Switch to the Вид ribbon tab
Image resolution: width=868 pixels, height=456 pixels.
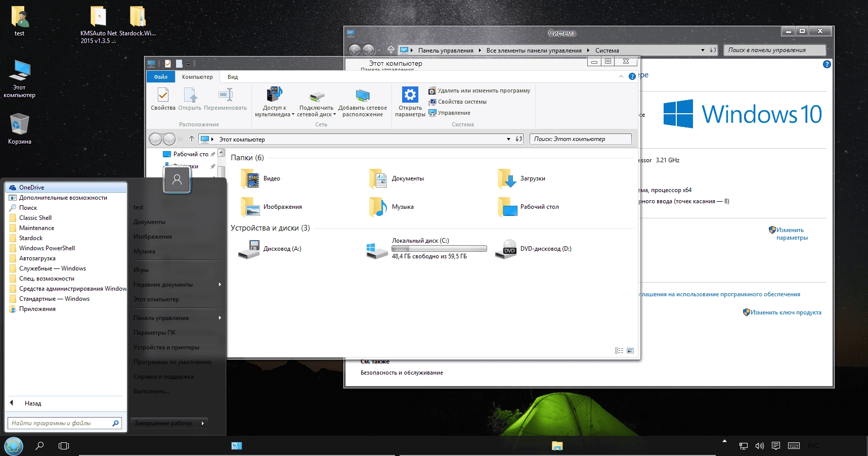pos(233,77)
